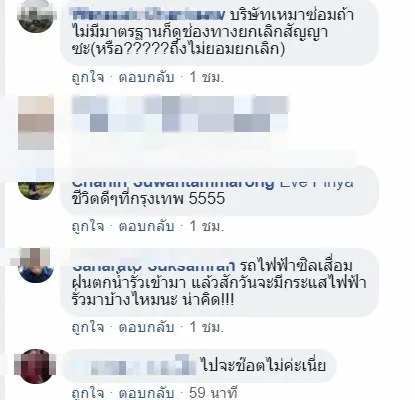
Task: Open the profile picture beside the บริษัทเหมาซ่อม comment
Action: (x=36, y=16)
